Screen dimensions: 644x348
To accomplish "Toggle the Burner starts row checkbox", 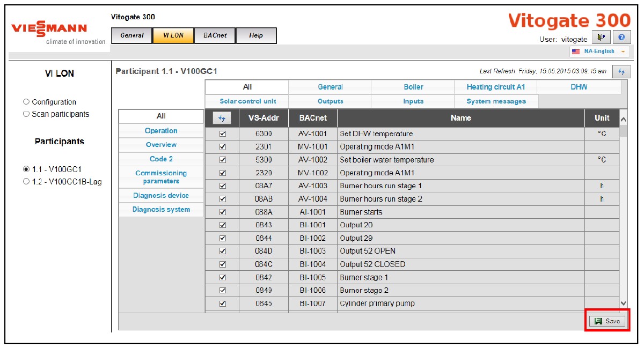I will (x=223, y=212).
